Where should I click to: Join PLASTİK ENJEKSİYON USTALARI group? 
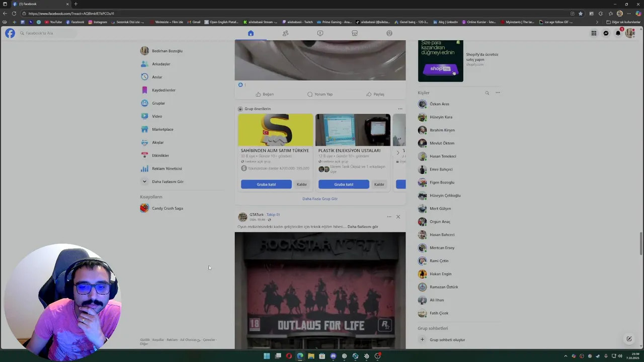[x=344, y=185]
